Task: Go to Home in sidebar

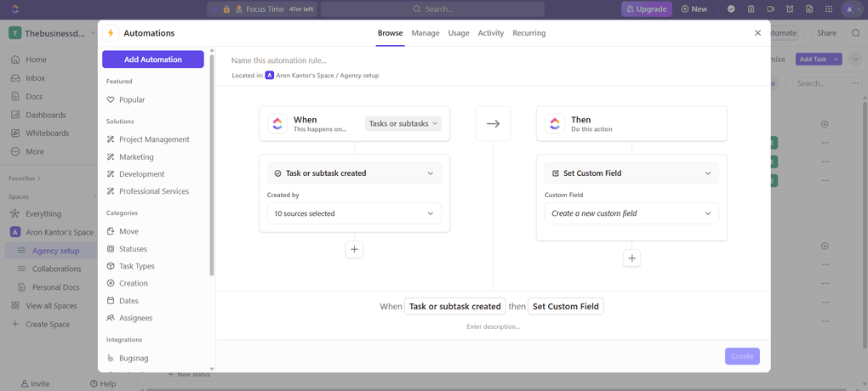Action: click(x=36, y=59)
